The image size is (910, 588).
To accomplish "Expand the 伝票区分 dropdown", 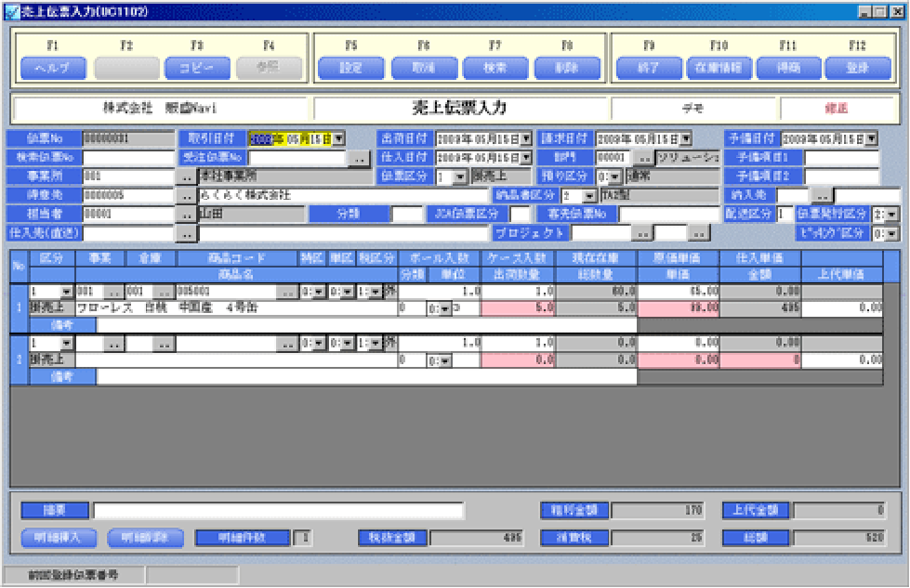I will pyautogui.click(x=461, y=176).
